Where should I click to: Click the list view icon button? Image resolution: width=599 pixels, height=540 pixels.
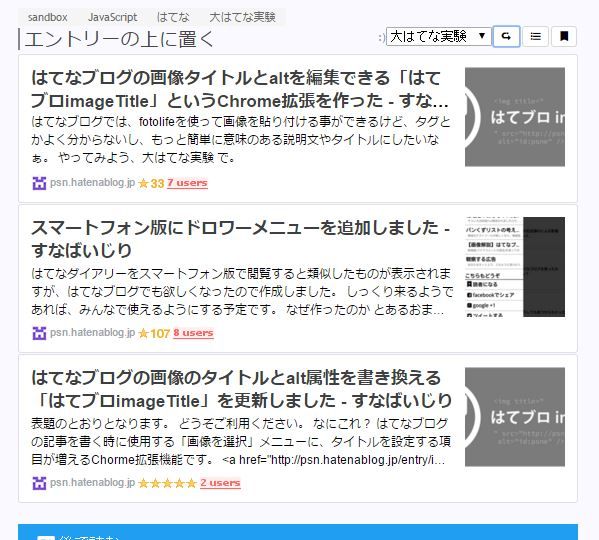[x=535, y=37]
